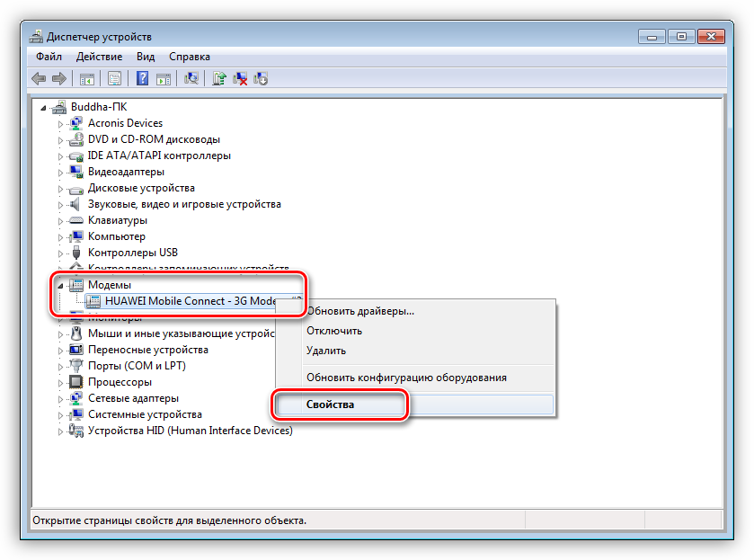Click Отключить in the context menu
The image size is (754, 560).
tap(334, 331)
